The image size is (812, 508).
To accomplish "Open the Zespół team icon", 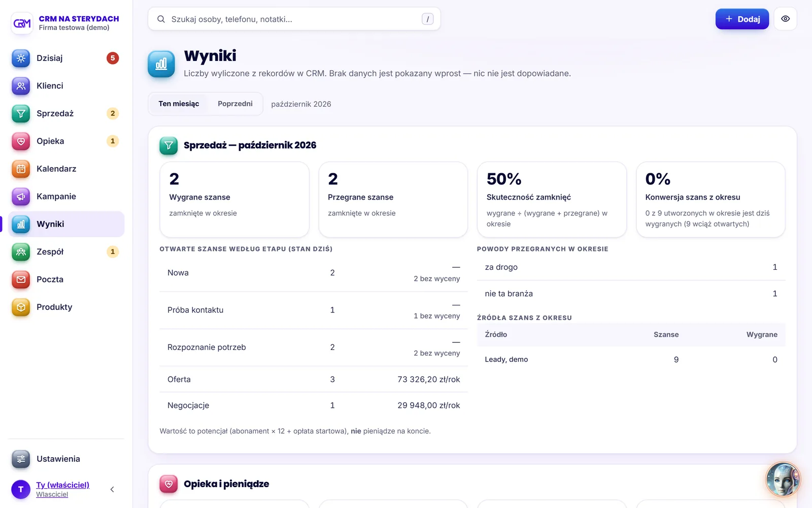I will coord(21,252).
